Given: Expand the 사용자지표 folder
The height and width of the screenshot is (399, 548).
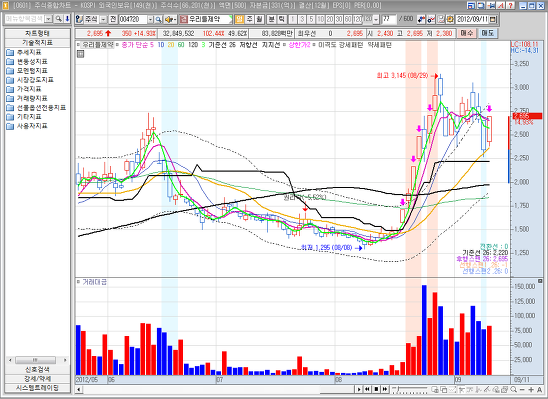Looking at the screenshot, I should pyautogui.click(x=27, y=126).
